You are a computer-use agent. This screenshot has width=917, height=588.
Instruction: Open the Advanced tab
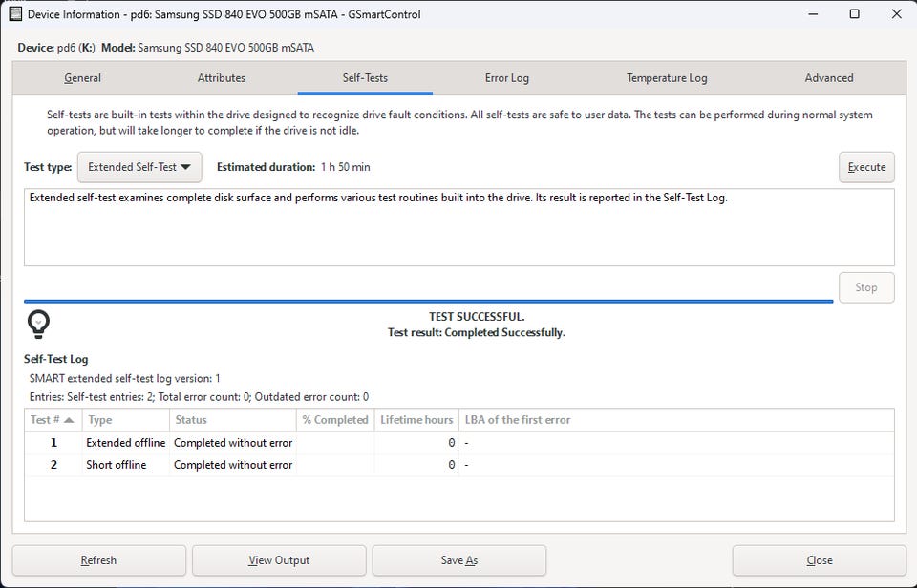click(829, 78)
